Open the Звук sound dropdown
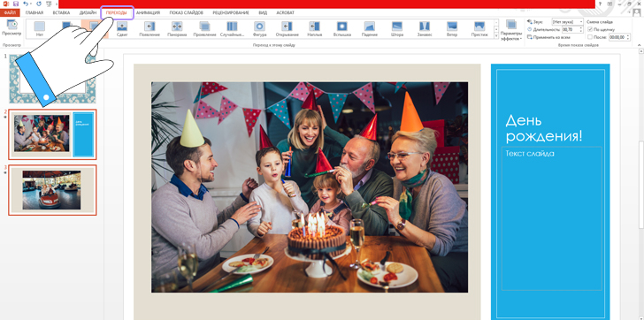The height and width of the screenshot is (320, 644). (x=568, y=22)
